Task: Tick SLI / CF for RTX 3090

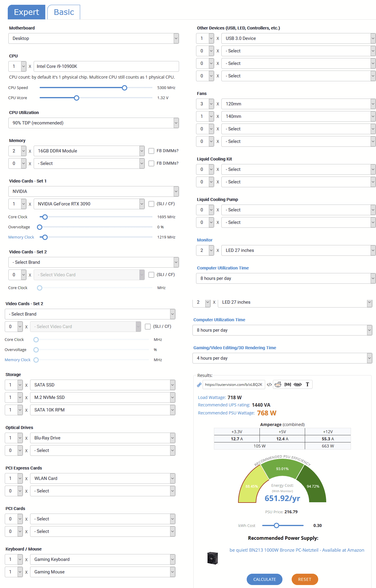Action: 151,204
